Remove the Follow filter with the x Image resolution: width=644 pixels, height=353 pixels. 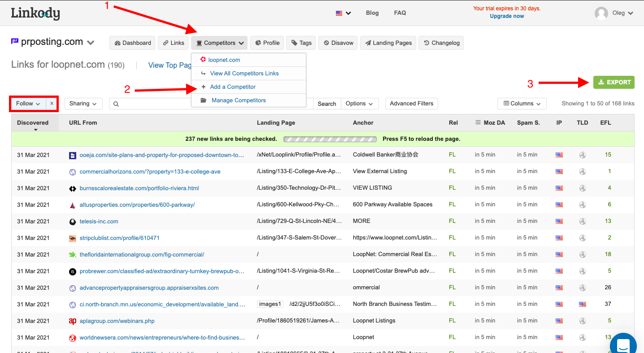(52, 104)
